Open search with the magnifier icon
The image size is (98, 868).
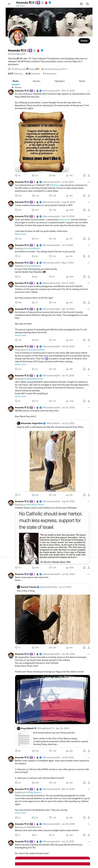[88, 4]
